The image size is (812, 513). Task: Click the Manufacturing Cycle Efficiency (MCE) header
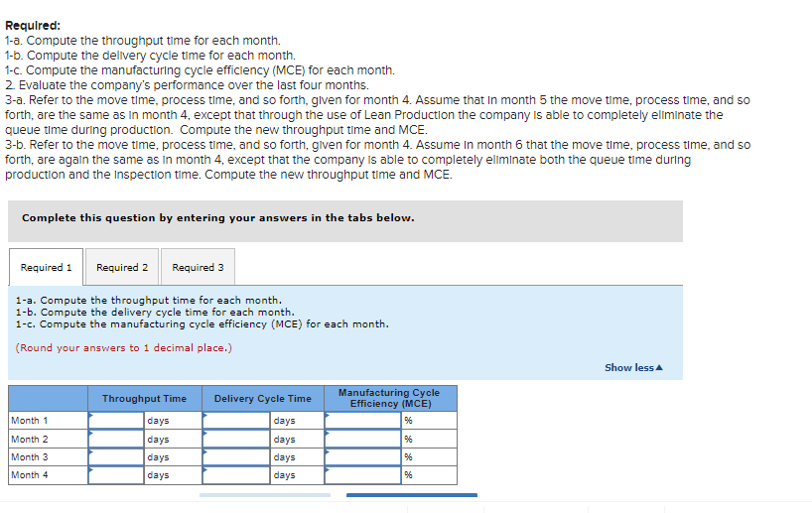[x=390, y=398]
